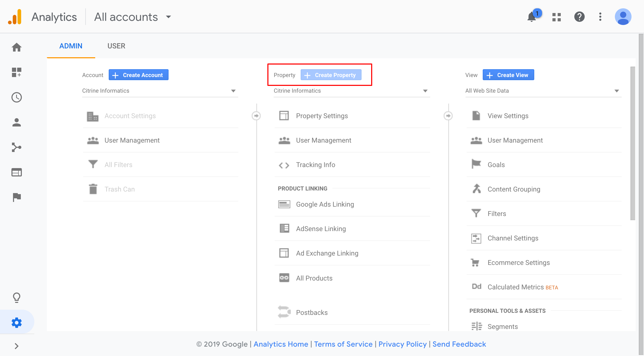Click the arrow between Property and View
The width and height of the screenshot is (644, 356).
coord(448,116)
